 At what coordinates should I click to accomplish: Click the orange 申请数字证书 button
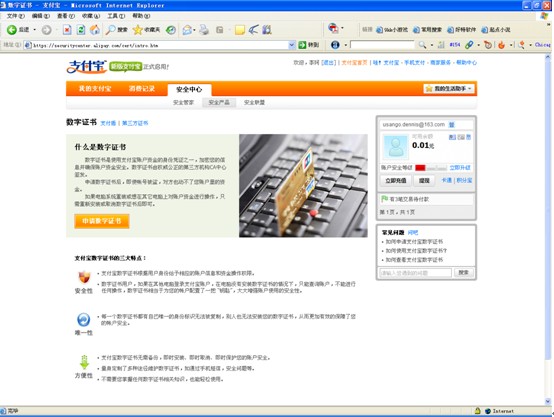point(102,221)
